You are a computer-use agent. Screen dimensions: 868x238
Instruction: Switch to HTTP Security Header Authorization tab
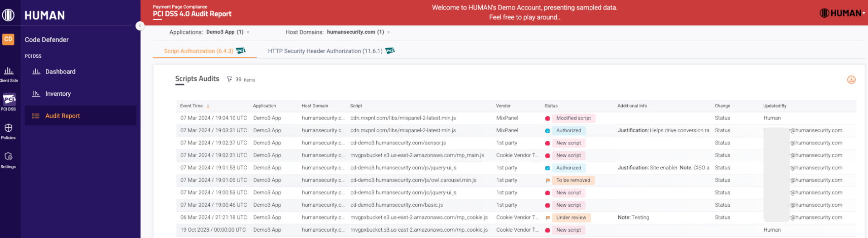(x=325, y=51)
